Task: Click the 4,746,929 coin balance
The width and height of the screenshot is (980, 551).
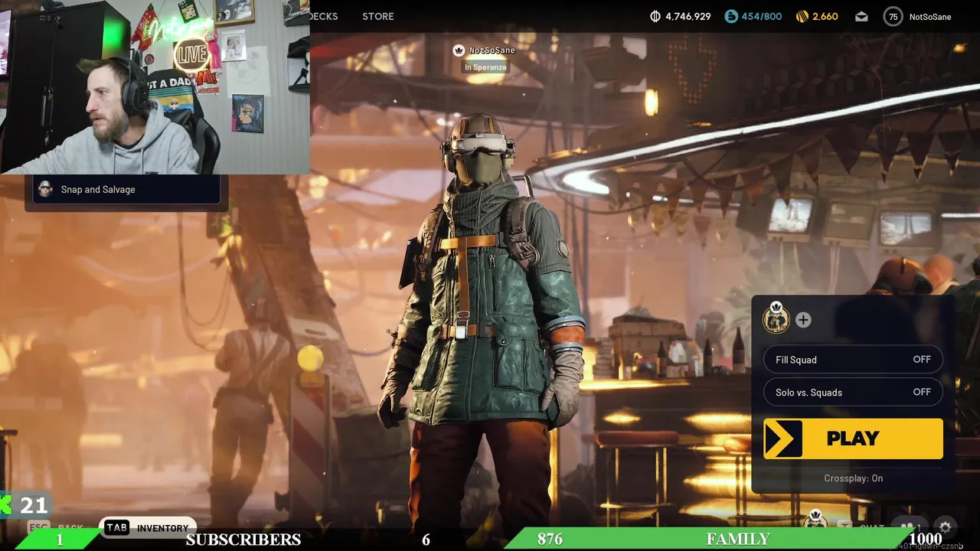Action: tap(688, 17)
